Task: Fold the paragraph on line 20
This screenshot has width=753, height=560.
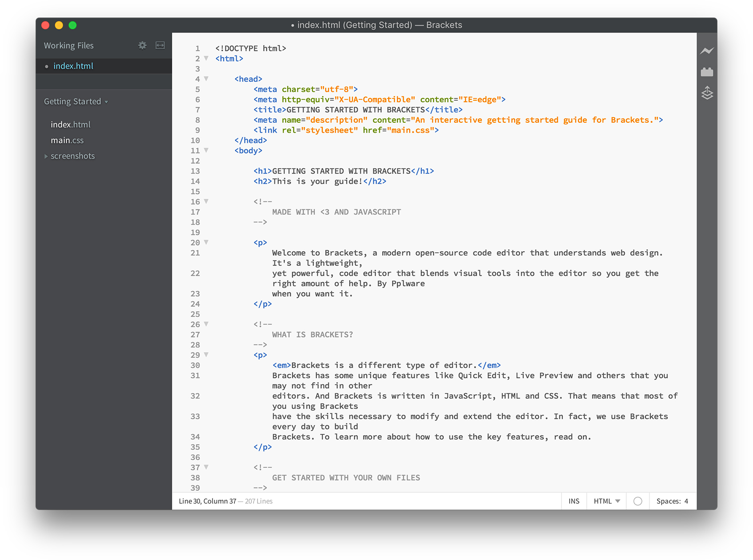Action: [x=206, y=242]
